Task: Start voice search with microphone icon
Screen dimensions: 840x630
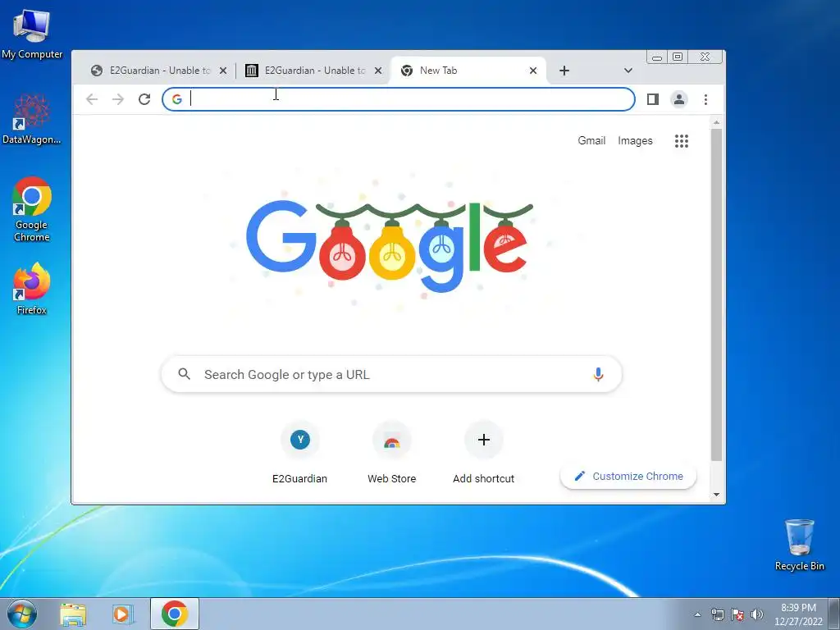Action: coord(598,374)
